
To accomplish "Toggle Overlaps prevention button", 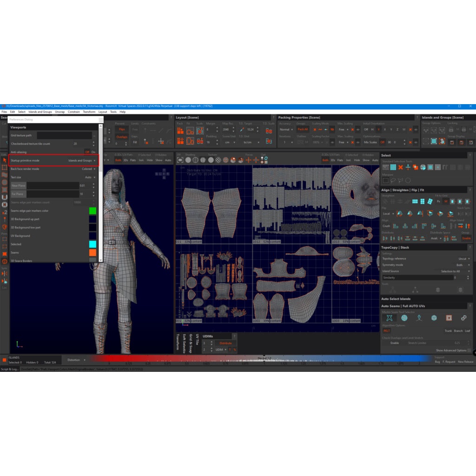I will pos(121,137).
